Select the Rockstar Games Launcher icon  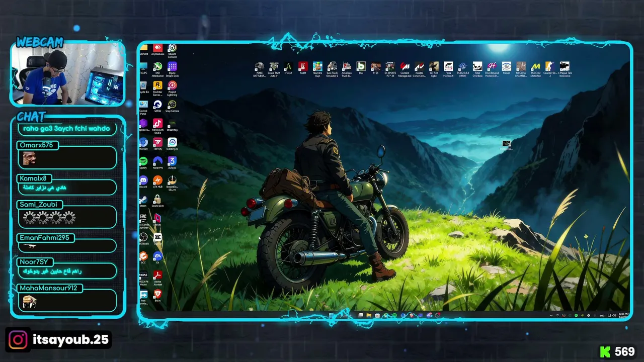pos(157,88)
